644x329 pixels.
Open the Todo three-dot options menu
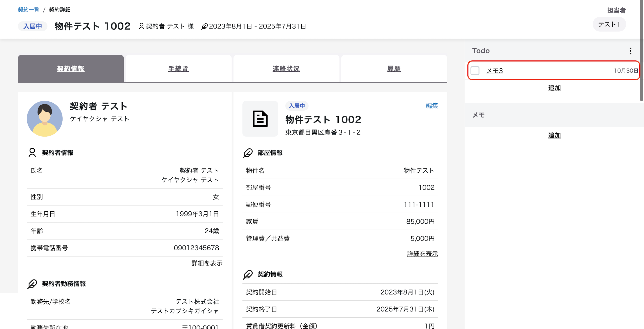click(x=630, y=51)
